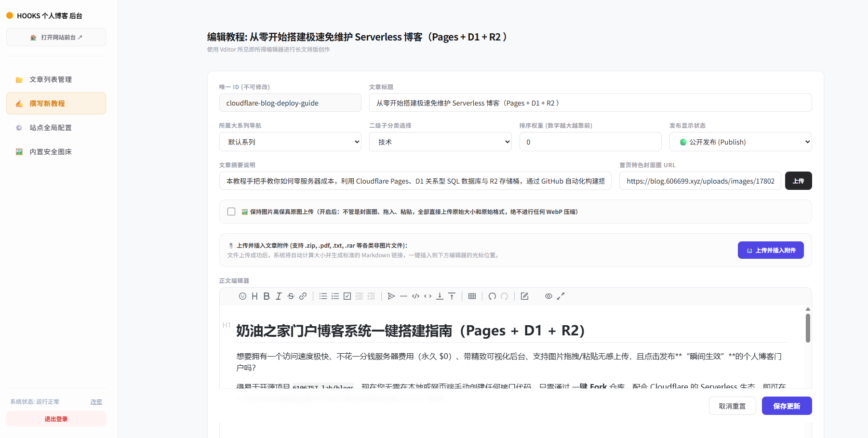Viewport: 868px width, 438px height.
Task: Open the 所属大系列导航 dropdown
Action: coord(290,142)
